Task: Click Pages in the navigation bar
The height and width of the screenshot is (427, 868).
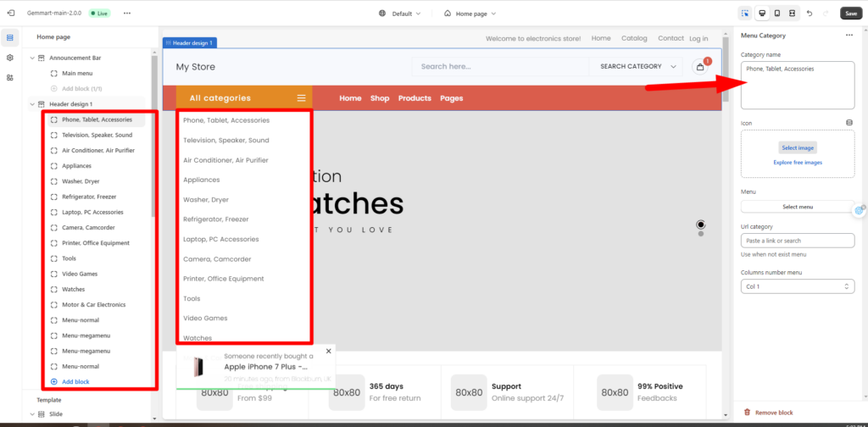Action: coord(452,98)
